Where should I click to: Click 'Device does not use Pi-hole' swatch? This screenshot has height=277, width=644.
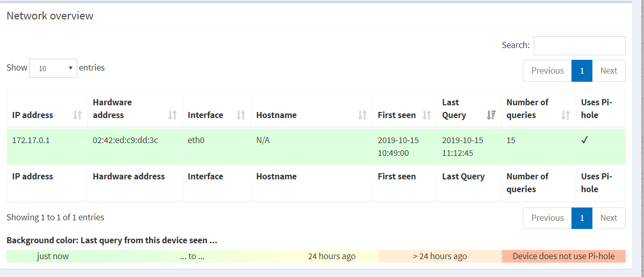(564, 257)
